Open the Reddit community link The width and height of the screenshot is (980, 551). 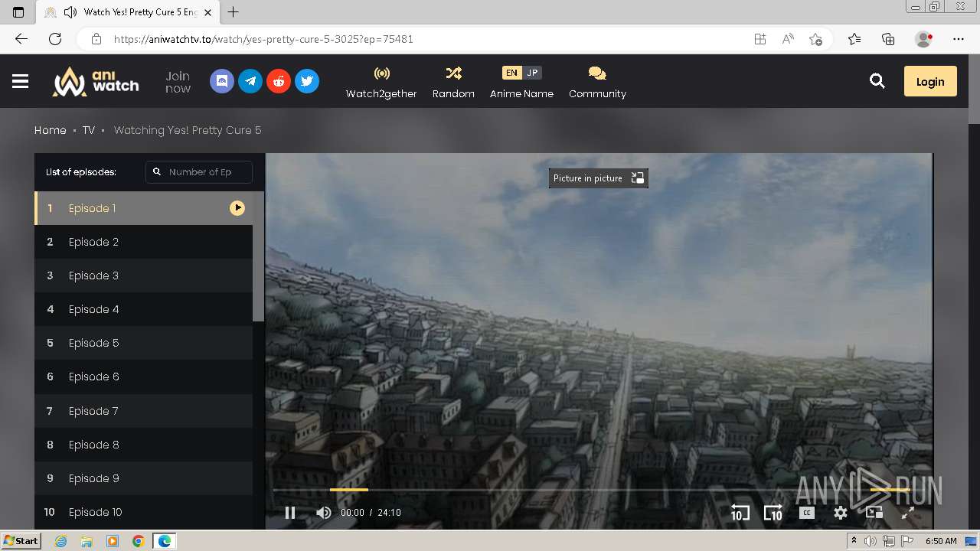(279, 81)
